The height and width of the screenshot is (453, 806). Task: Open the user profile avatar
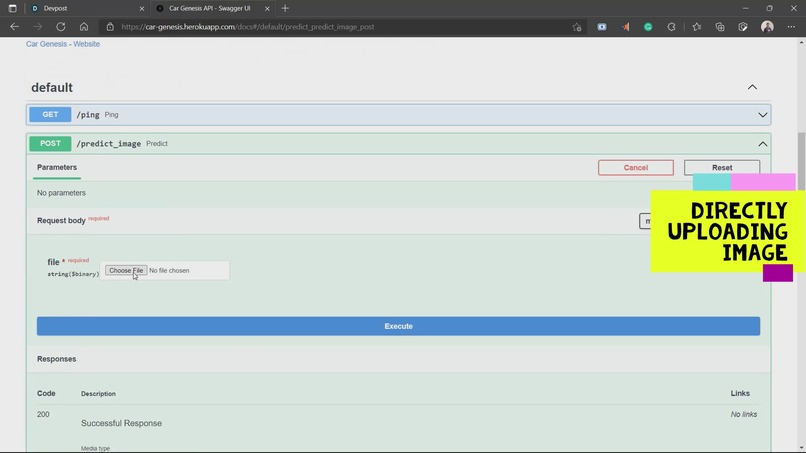pos(767,27)
